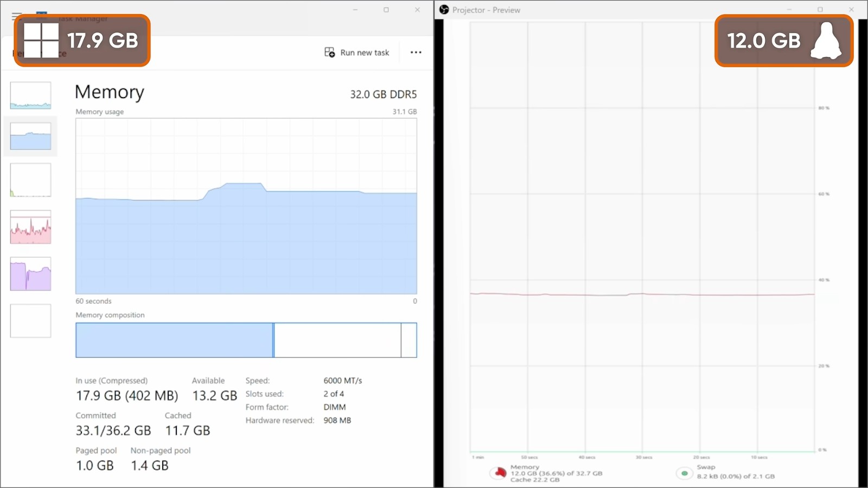The height and width of the screenshot is (488, 868).
Task: Click the OBS icon in the Projector title bar
Action: tap(444, 10)
